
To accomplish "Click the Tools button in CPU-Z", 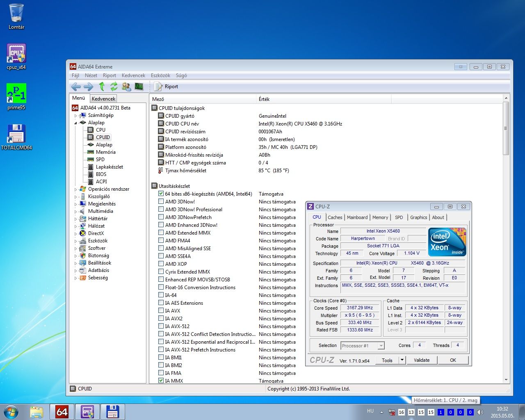I will click(x=387, y=360).
